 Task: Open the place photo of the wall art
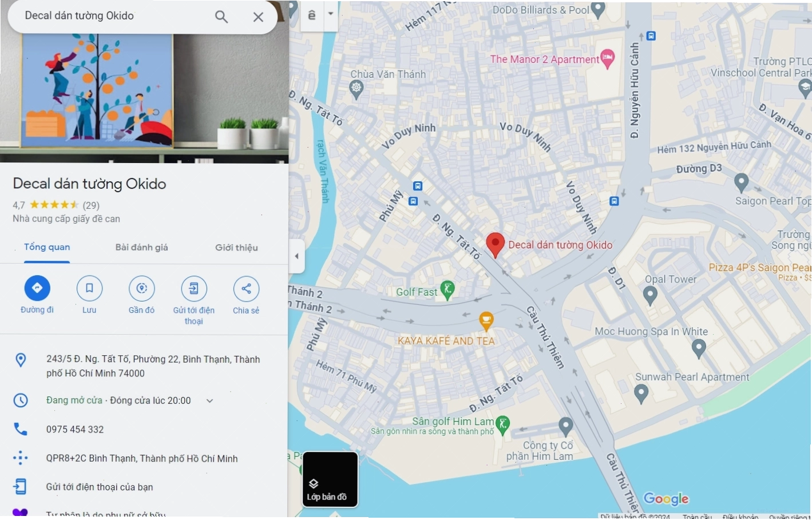click(x=144, y=92)
